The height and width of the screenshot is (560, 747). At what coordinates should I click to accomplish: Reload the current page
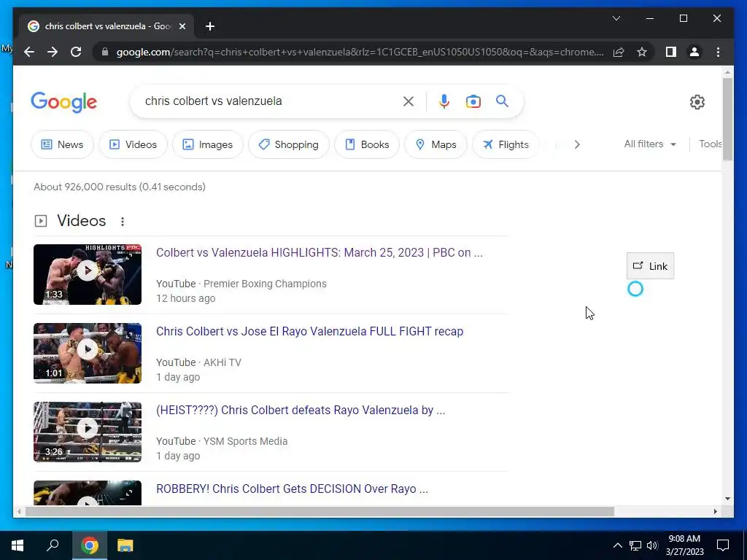coord(76,52)
